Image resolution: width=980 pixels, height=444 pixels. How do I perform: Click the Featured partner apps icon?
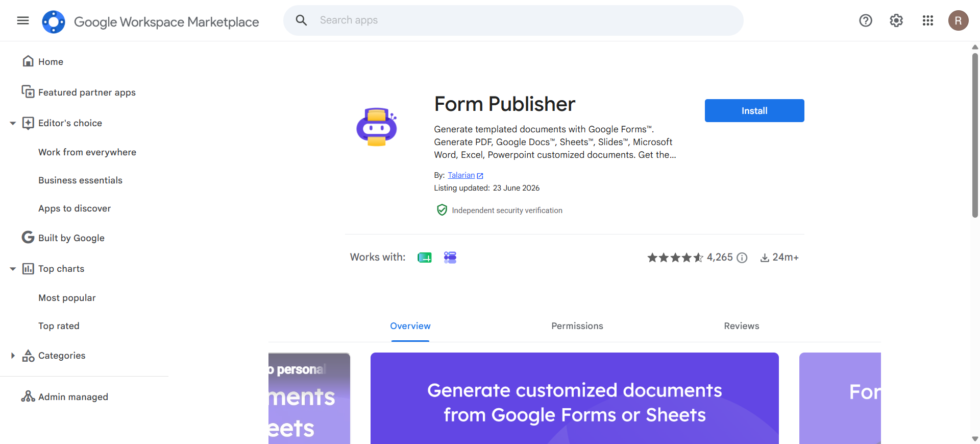(28, 92)
